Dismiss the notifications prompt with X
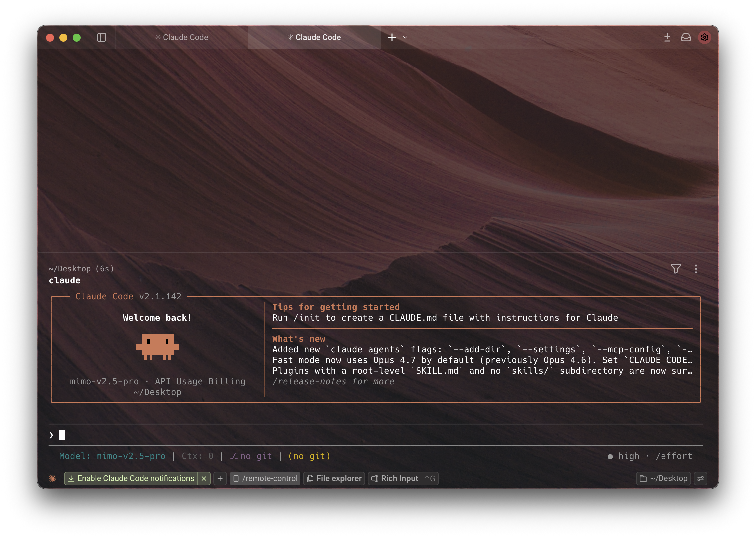Image resolution: width=756 pixels, height=538 pixels. click(204, 478)
